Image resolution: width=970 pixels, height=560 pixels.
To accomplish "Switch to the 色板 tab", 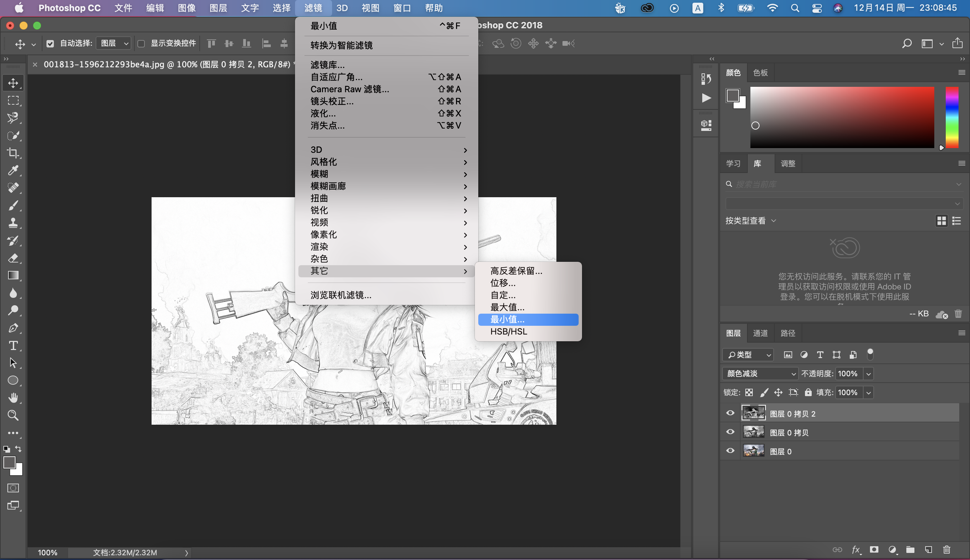I will (760, 73).
